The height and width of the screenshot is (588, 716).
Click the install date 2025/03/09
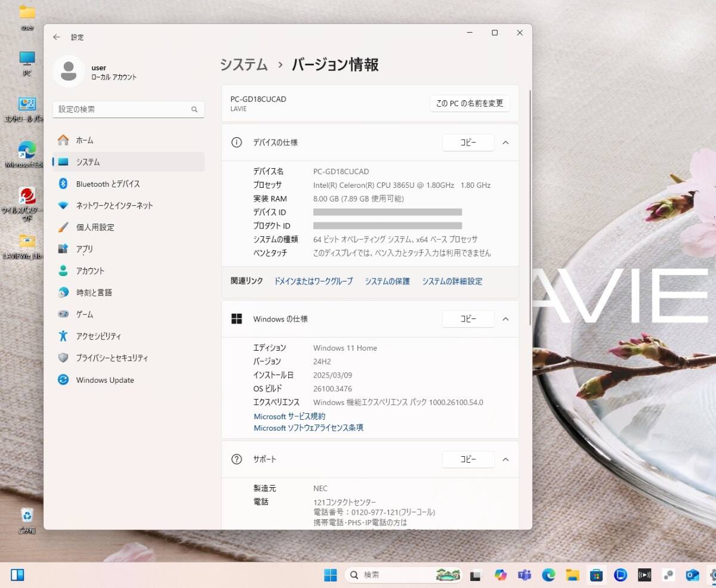(333, 375)
